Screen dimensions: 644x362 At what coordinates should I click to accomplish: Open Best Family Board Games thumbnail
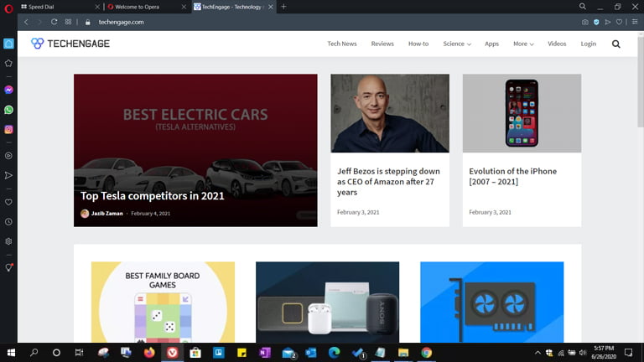163,302
